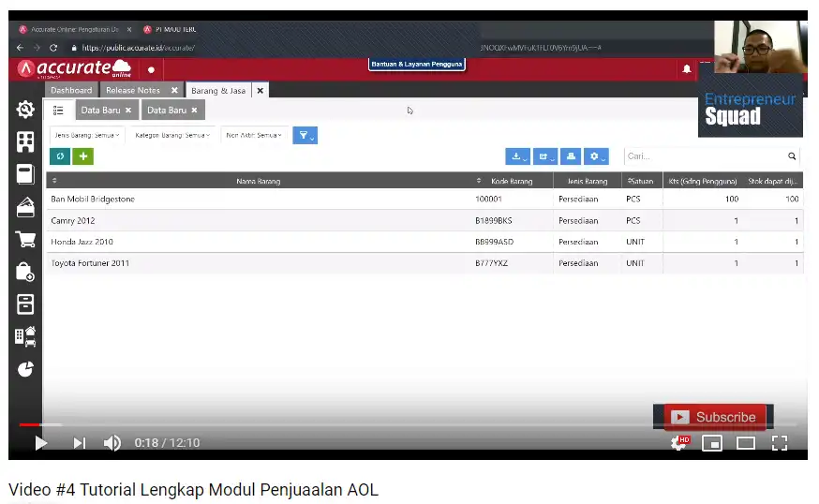Select the second Data Baru sub-tab

click(x=167, y=111)
